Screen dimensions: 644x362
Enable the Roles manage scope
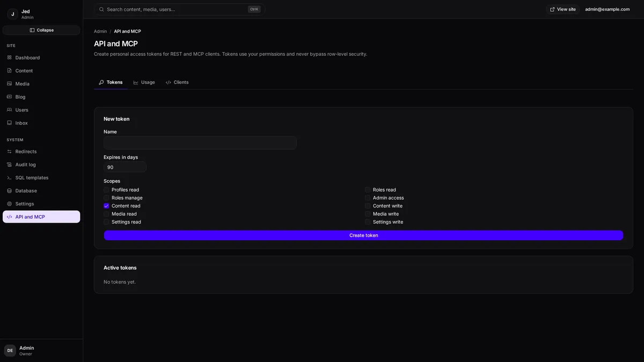click(106, 198)
